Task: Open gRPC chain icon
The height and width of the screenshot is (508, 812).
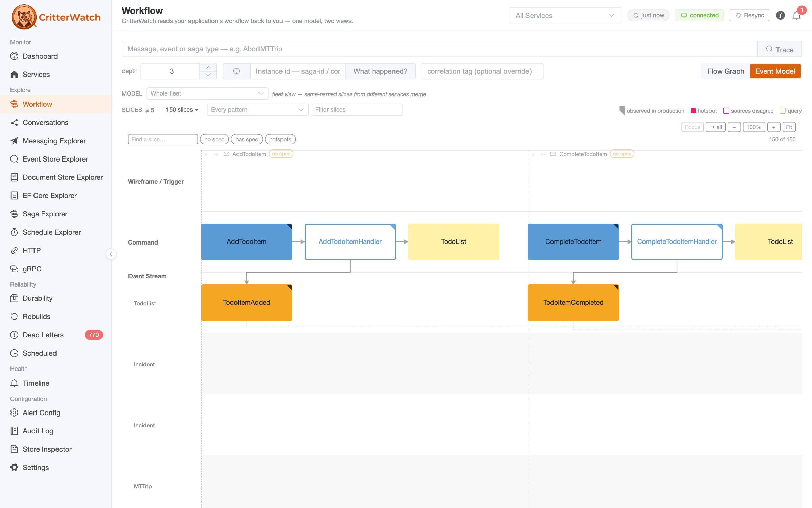Action: pyautogui.click(x=14, y=269)
